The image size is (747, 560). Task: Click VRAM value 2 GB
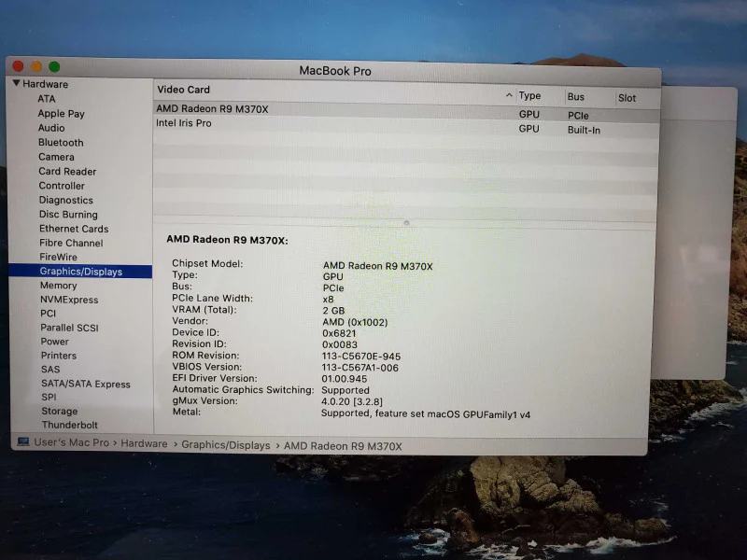click(x=333, y=311)
